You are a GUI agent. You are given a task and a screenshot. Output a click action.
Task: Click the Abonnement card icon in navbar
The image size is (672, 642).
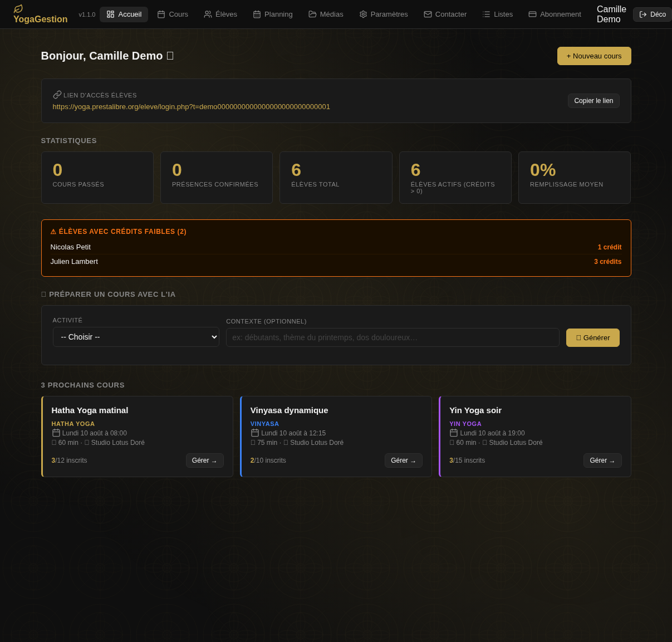[x=532, y=14]
